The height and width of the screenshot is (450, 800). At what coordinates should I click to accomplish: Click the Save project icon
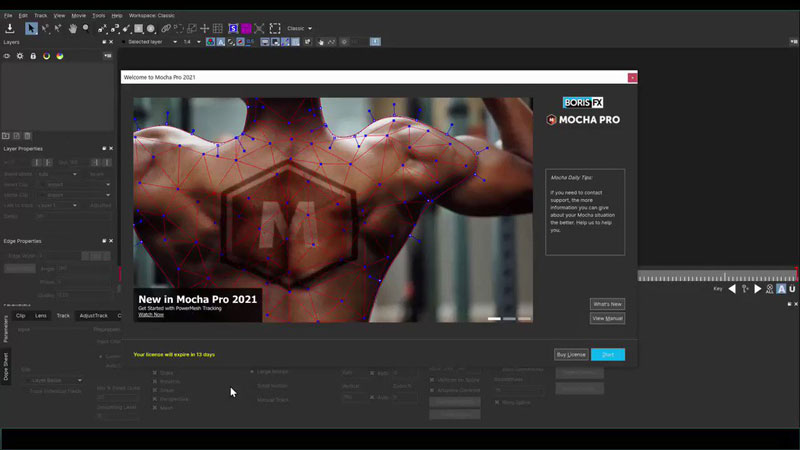10,28
